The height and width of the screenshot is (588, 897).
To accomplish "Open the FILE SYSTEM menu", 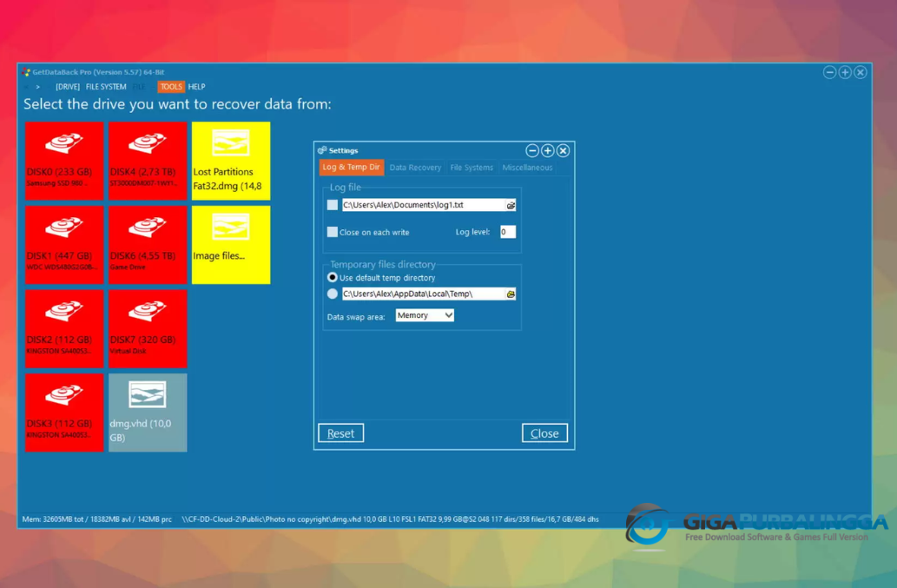I will coord(106,87).
